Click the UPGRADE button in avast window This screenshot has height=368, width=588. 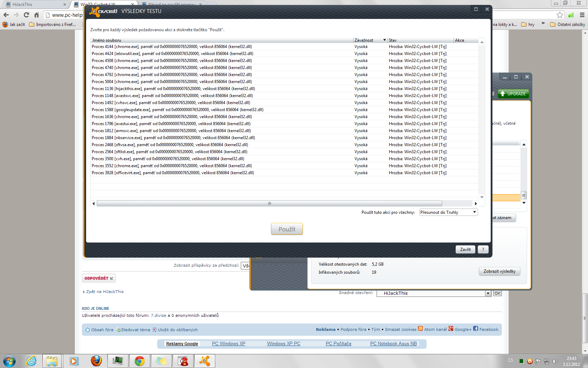[513, 94]
